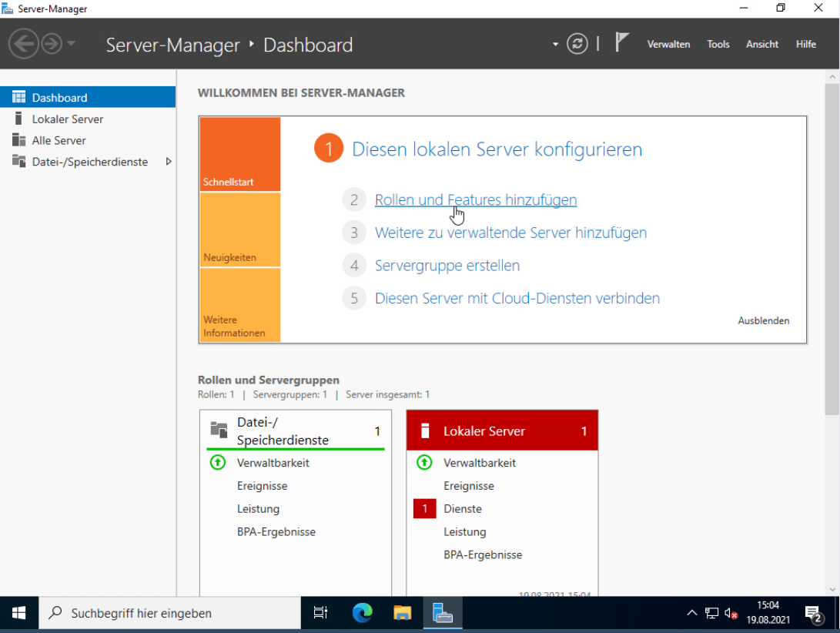Click the scrollbar up arrow

[832, 77]
